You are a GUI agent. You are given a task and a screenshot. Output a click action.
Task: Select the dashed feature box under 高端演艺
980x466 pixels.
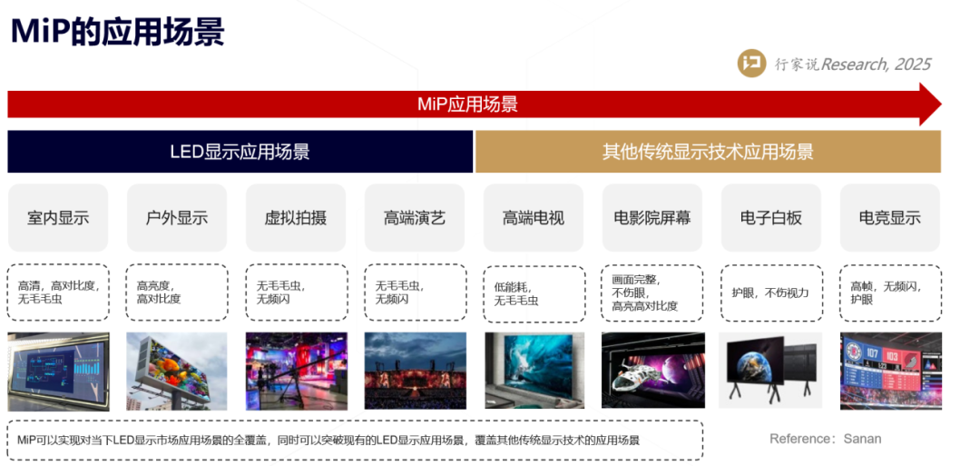coord(416,292)
